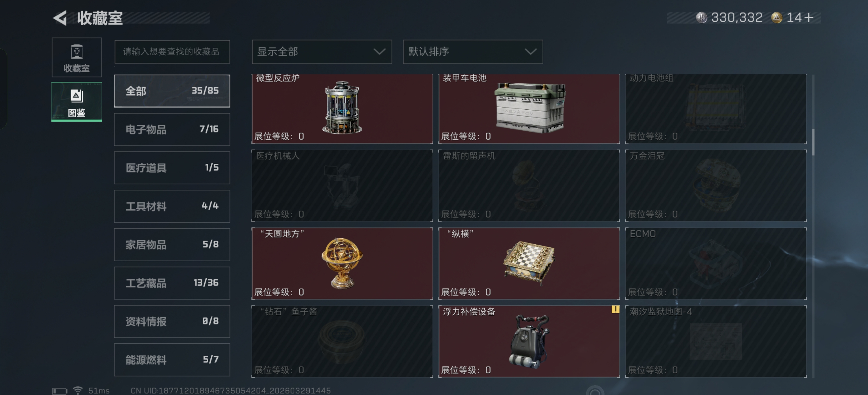
Task: Open the "天圆地方" armillary sphere card
Action: click(x=342, y=263)
